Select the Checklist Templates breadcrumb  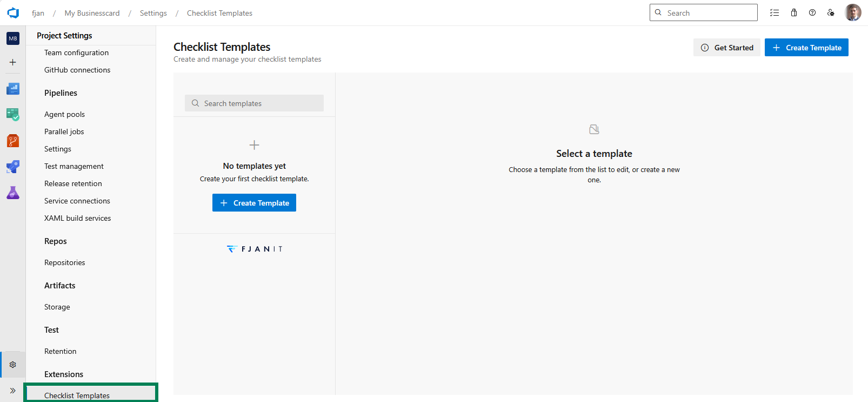click(x=219, y=13)
